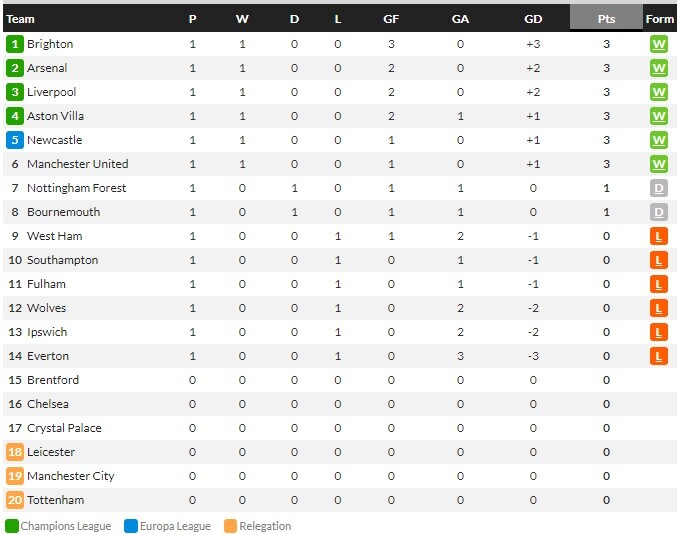This screenshot has width=685, height=535.
Task: Click the Form column header
Action: (x=660, y=19)
